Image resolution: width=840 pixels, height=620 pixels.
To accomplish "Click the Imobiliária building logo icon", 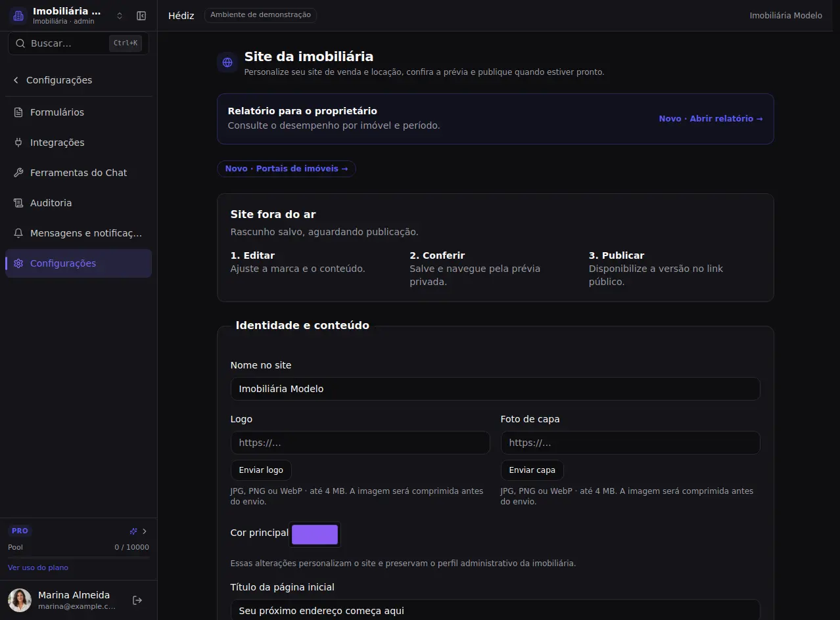I will (18, 16).
